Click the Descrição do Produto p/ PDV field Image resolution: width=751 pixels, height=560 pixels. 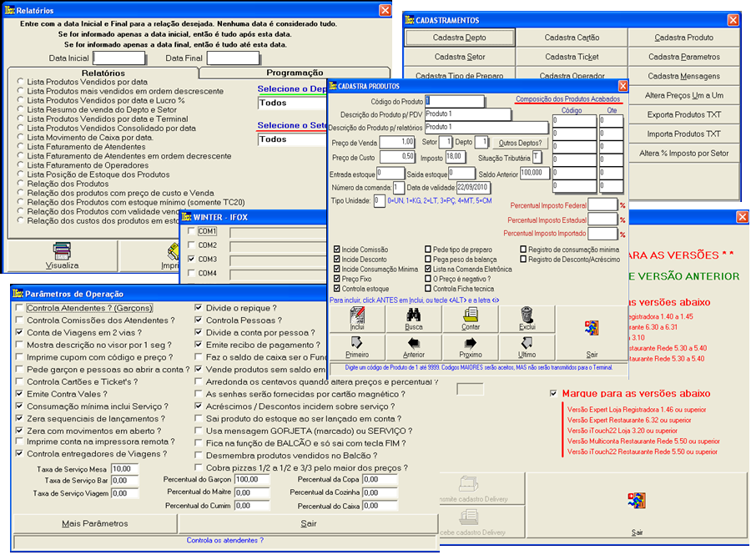[x=467, y=114]
